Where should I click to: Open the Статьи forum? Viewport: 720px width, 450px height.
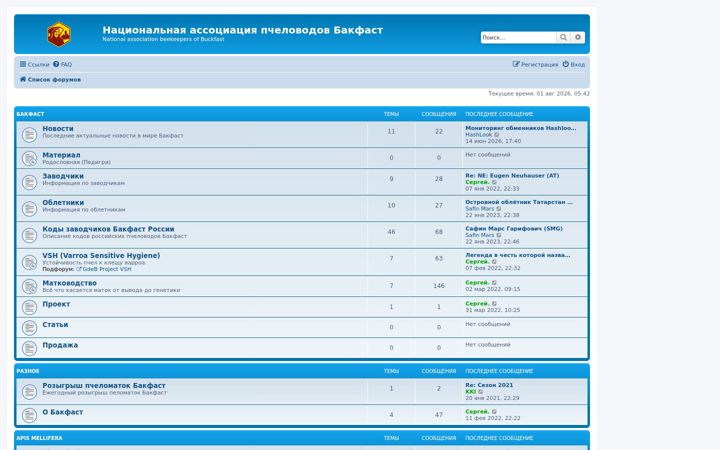55,324
